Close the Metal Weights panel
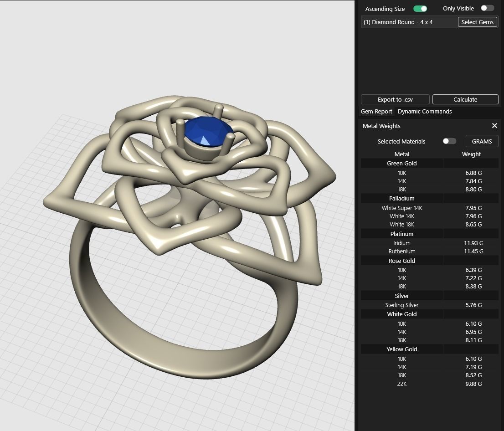This screenshot has width=504, height=431. pos(494,126)
